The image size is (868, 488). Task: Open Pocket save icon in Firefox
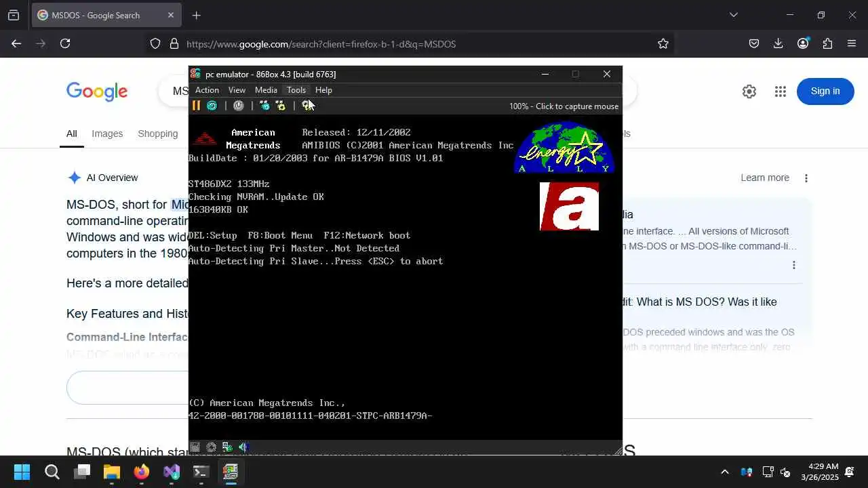(x=753, y=43)
